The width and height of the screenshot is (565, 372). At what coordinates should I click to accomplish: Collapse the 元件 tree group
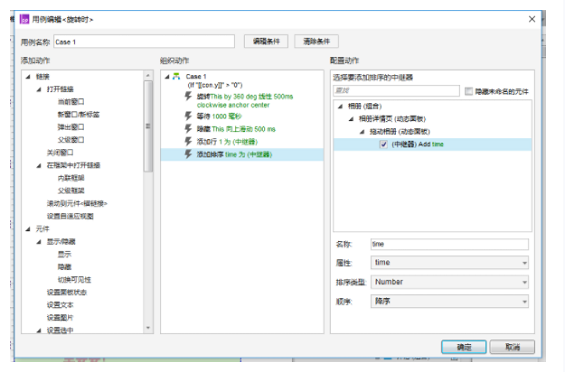[x=28, y=229]
